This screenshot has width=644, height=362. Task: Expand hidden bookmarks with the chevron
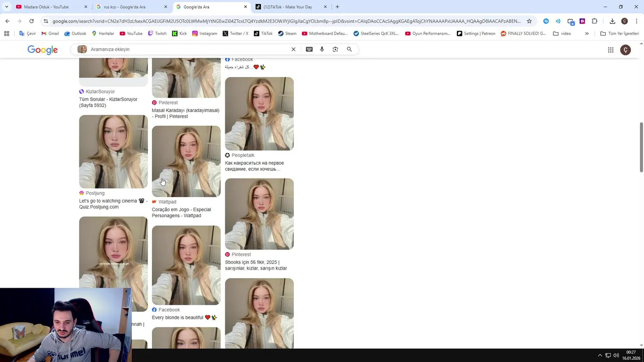587,34
